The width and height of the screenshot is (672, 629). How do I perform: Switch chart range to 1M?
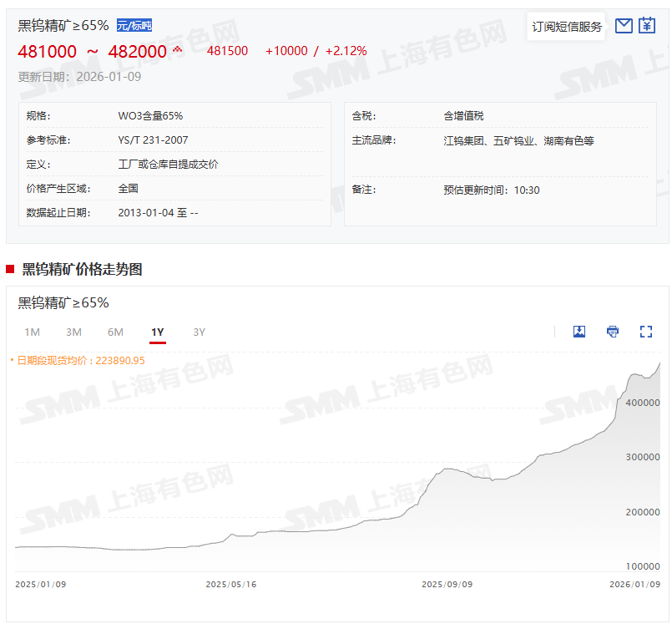click(x=33, y=332)
